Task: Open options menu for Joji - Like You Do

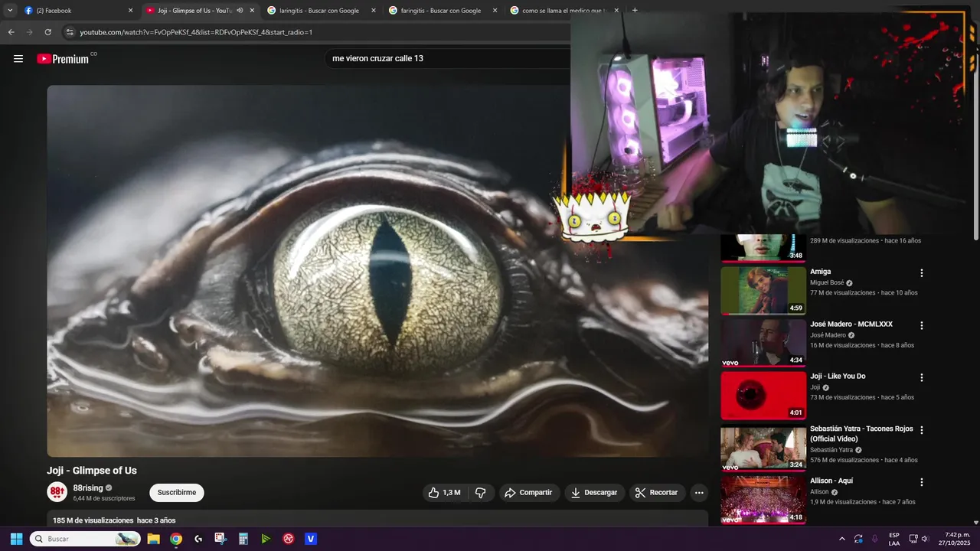Action: [922, 377]
